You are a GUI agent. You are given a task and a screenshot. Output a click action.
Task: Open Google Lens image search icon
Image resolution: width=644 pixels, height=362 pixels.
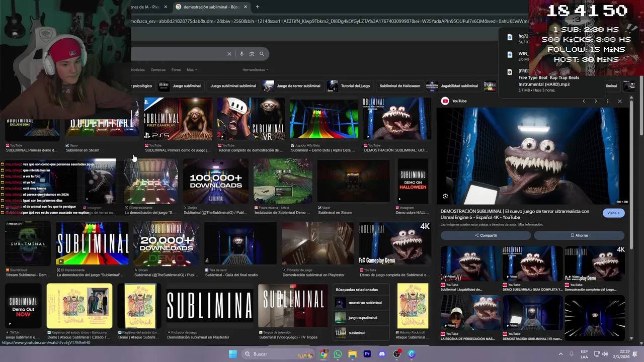pyautogui.click(x=252, y=54)
